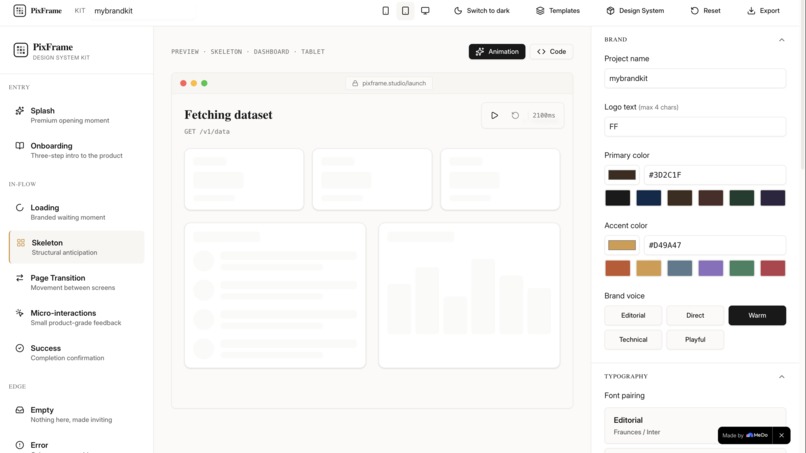
Task: Click the Logo text input field
Action: click(x=695, y=126)
